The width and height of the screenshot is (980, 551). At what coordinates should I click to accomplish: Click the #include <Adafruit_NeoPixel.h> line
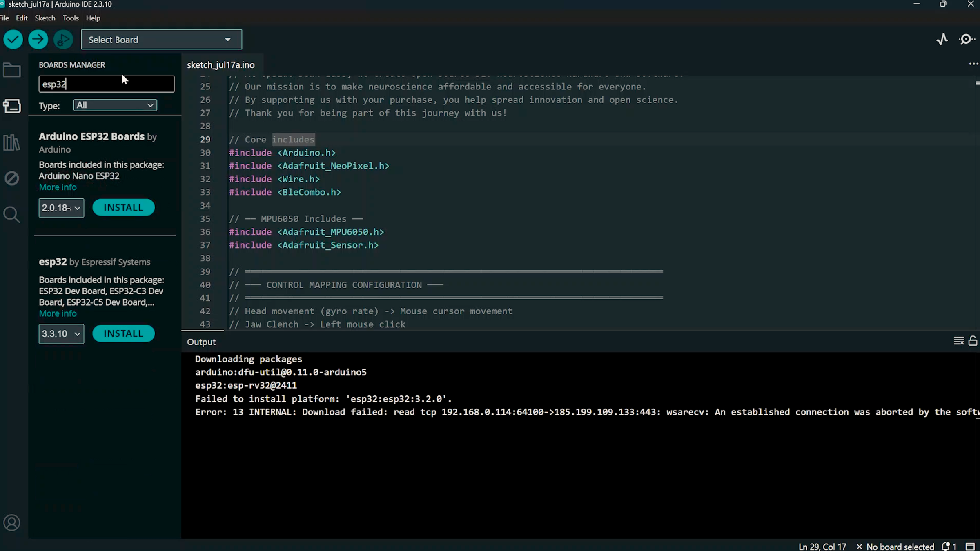pos(309,166)
